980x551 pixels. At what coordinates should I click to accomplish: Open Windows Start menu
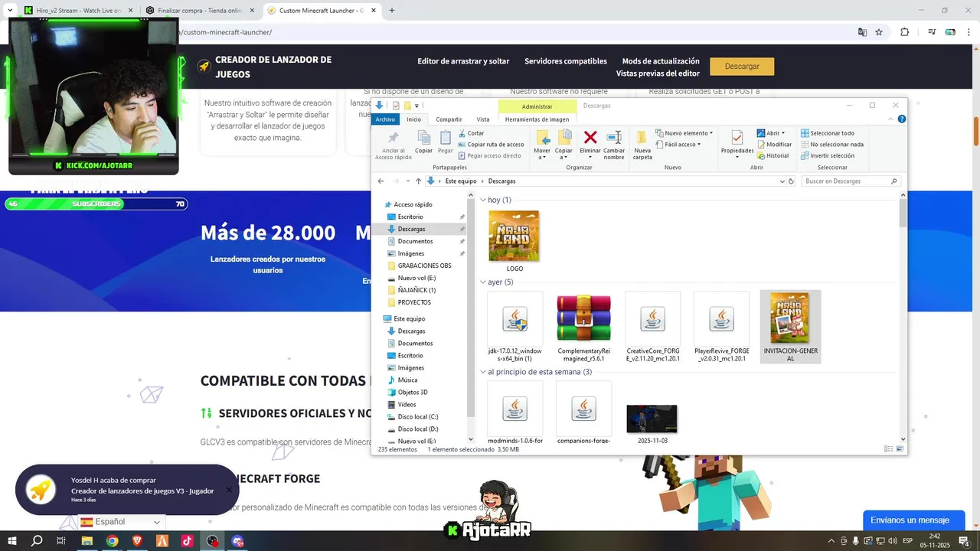tap(12, 541)
